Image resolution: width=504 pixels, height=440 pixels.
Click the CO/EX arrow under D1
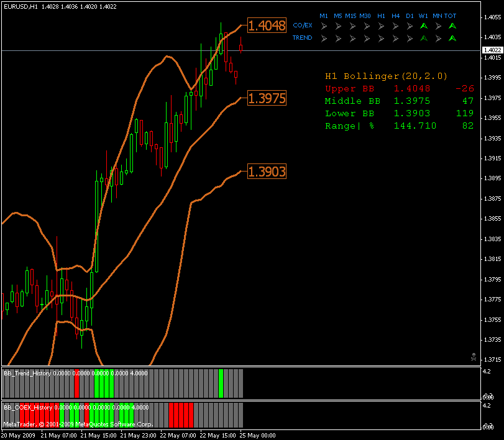coord(410,26)
